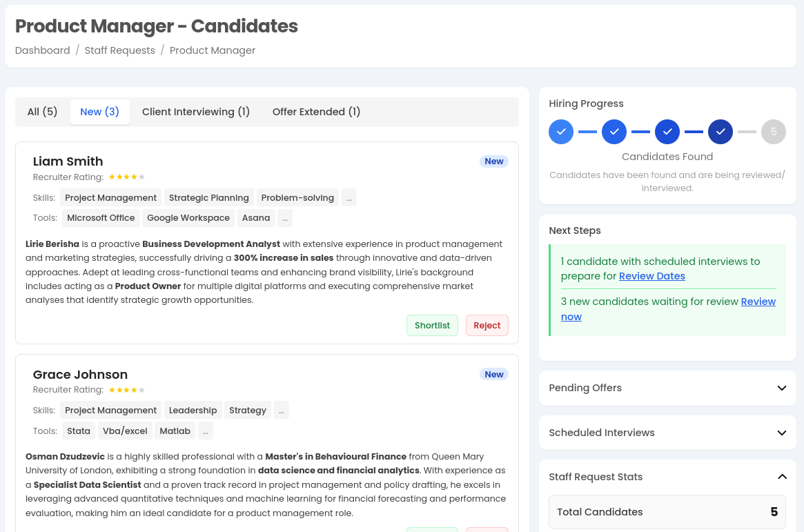
Task: Reject candidate Liam Smith
Action: 487,326
